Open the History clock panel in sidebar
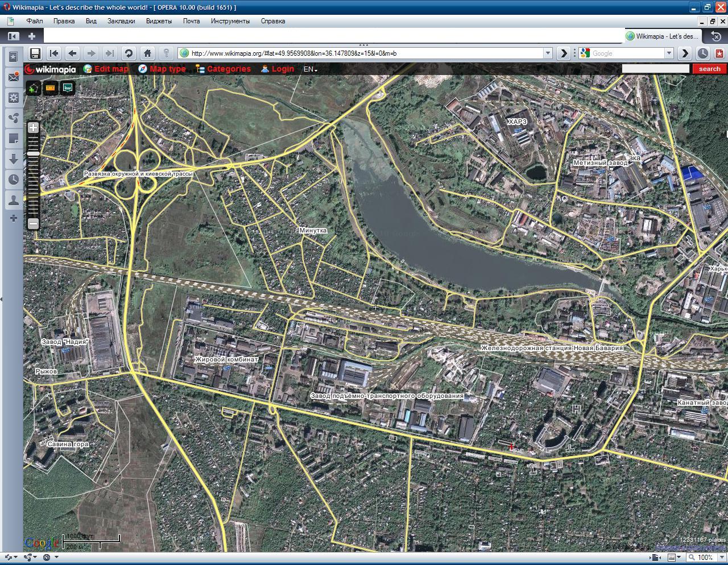This screenshot has width=728, height=565. [x=14, y=180]
